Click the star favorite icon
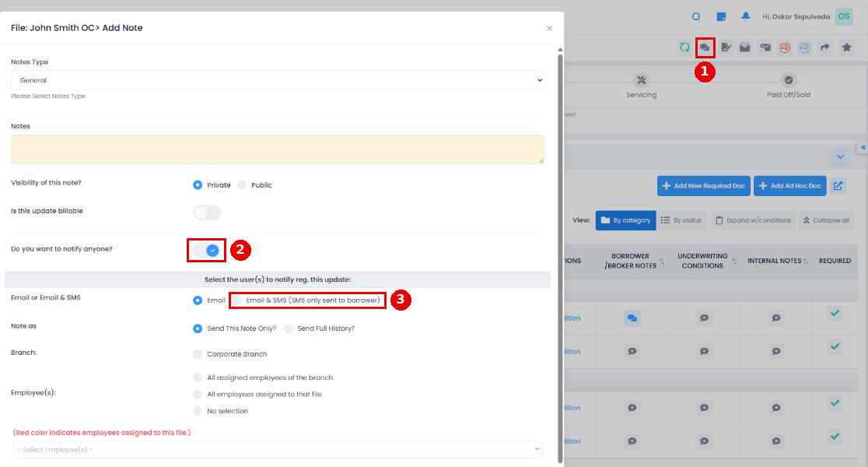This screenshot has width=868, height=467. click(x=846, y=47)
